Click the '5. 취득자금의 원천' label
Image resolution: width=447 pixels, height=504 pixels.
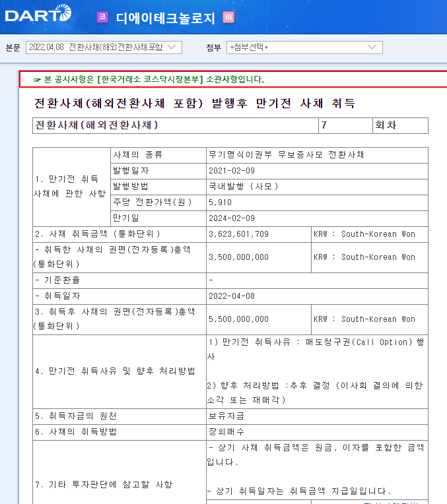click(x=76, y=416)
